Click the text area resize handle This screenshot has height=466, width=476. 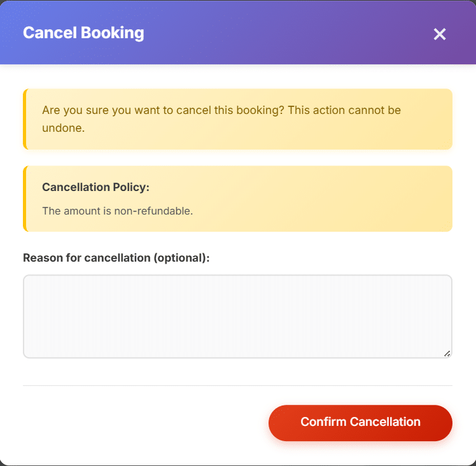point(447,353)
